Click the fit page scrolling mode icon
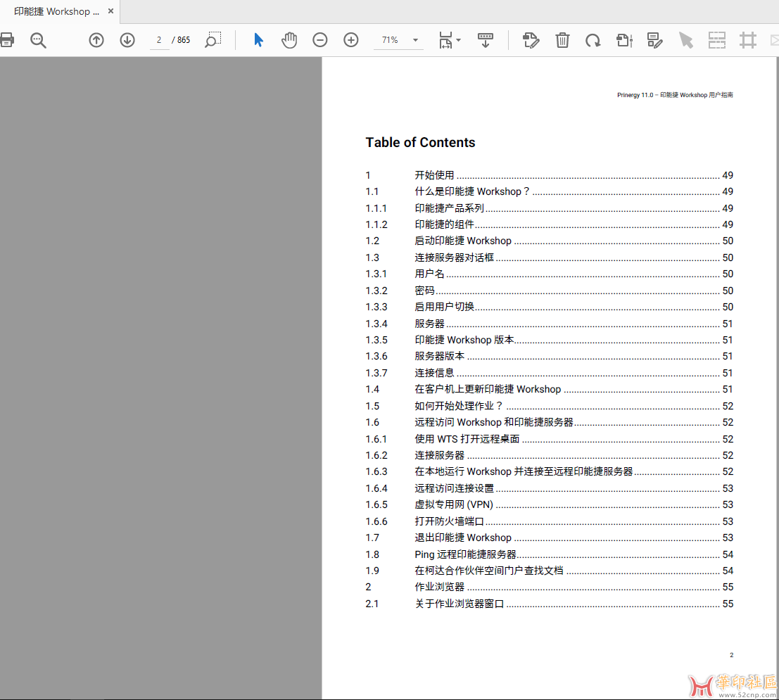The height and width of the screenshot is (700, 779). pyautogui.click(x=445, y=39)
